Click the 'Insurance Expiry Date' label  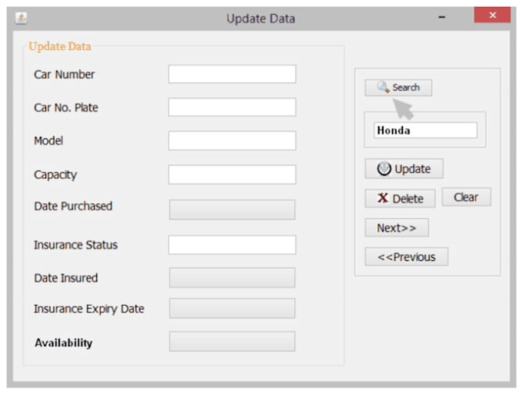click(x=89, y=309)
